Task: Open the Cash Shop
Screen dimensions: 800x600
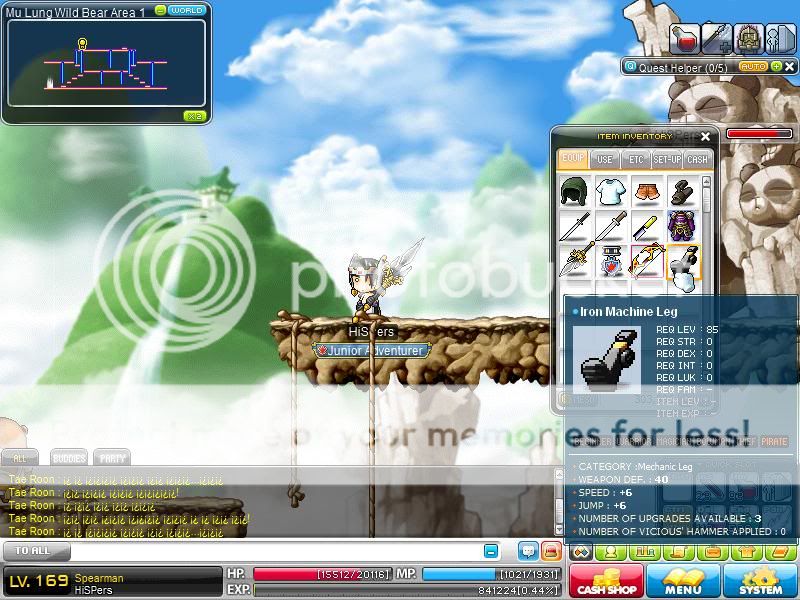Action: point(605,581)
